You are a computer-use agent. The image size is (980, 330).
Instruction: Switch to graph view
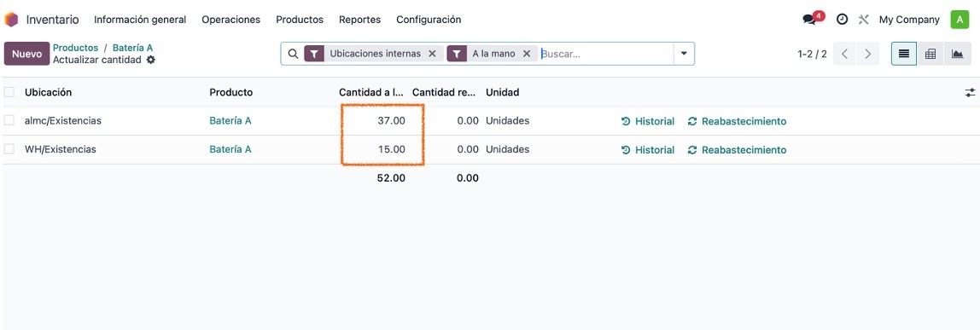click(957, 54)
